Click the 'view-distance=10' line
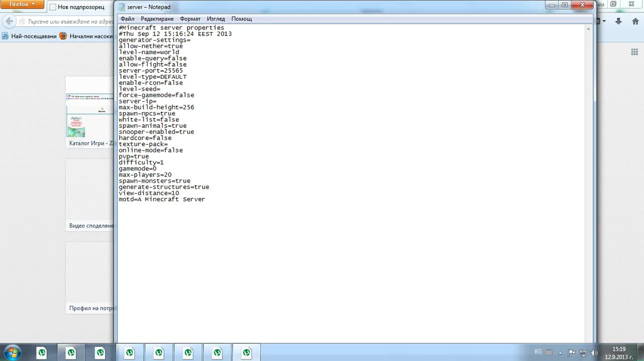The image size is (644, 361). [x=149, y=193]
